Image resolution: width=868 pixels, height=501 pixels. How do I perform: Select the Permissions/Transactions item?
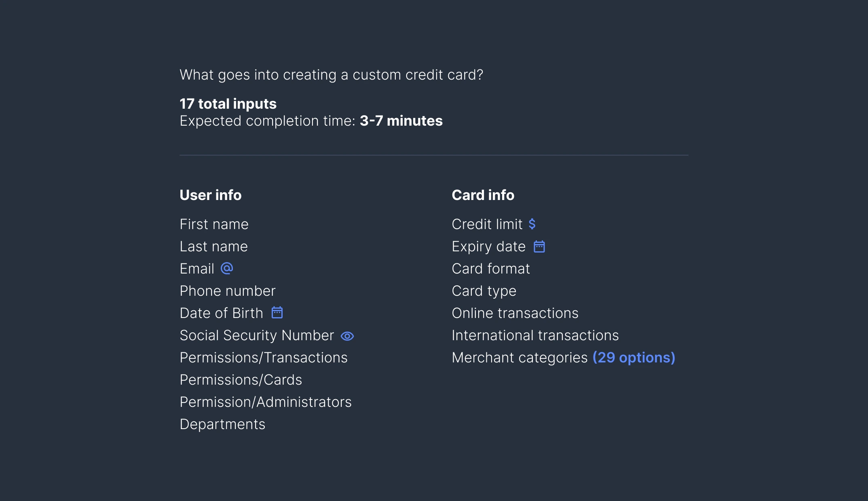tap(264, 358)
